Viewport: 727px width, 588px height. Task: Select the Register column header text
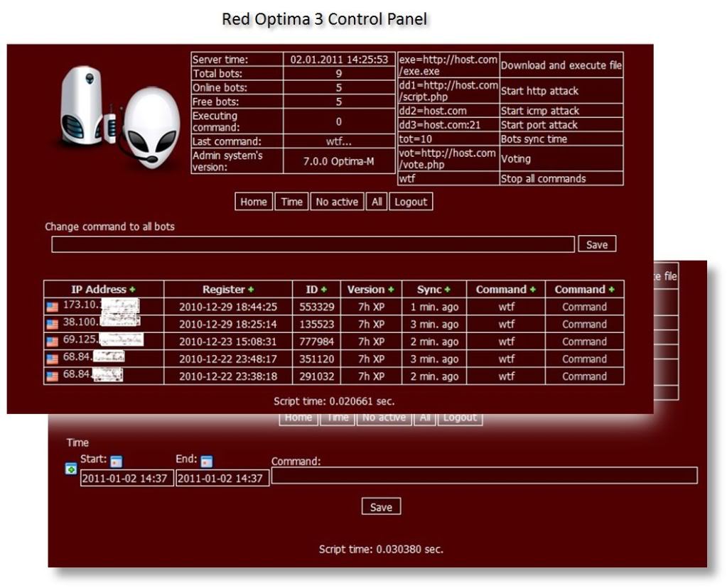coord(223,290)
